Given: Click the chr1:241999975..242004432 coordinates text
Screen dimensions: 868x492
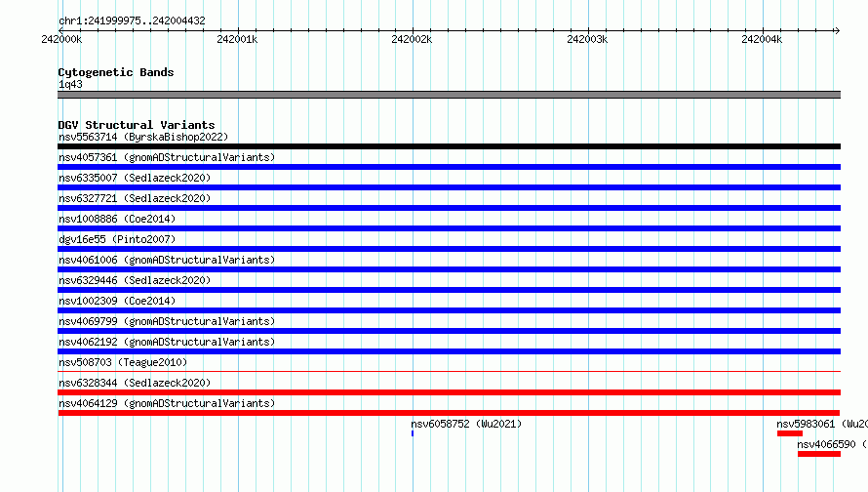Looking at the screenshot, I should [132, 21].
